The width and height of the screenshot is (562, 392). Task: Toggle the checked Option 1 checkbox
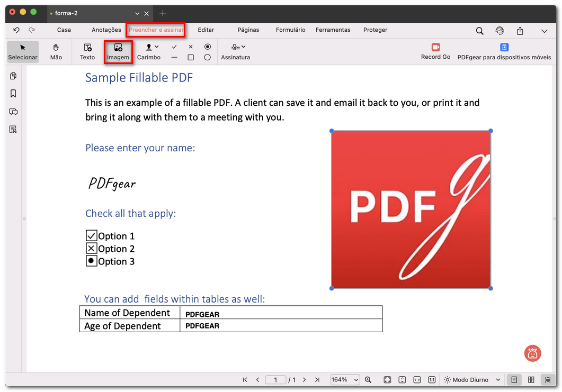tap(91, 236)
